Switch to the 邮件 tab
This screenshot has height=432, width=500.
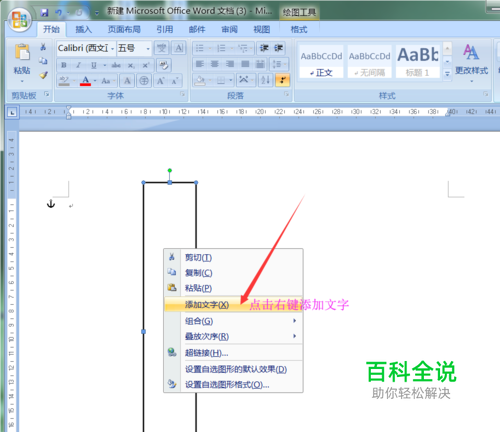tap(197, 30)
